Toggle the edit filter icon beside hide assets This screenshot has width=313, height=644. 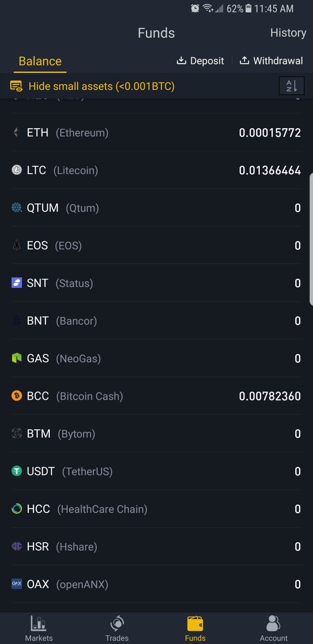tap(16, 86)
